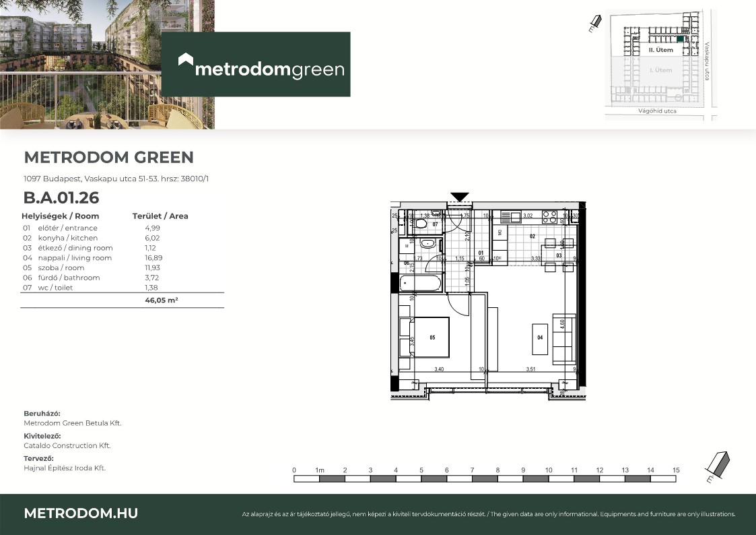Click the north arrow beside the site map
Screen dimensions: 756x535
coord(593,25)
